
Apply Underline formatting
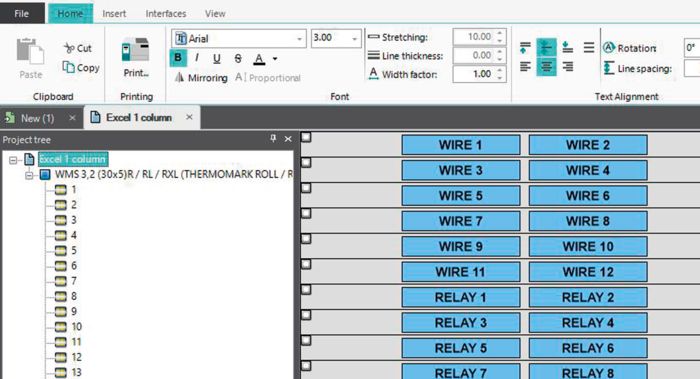(217, 58)
